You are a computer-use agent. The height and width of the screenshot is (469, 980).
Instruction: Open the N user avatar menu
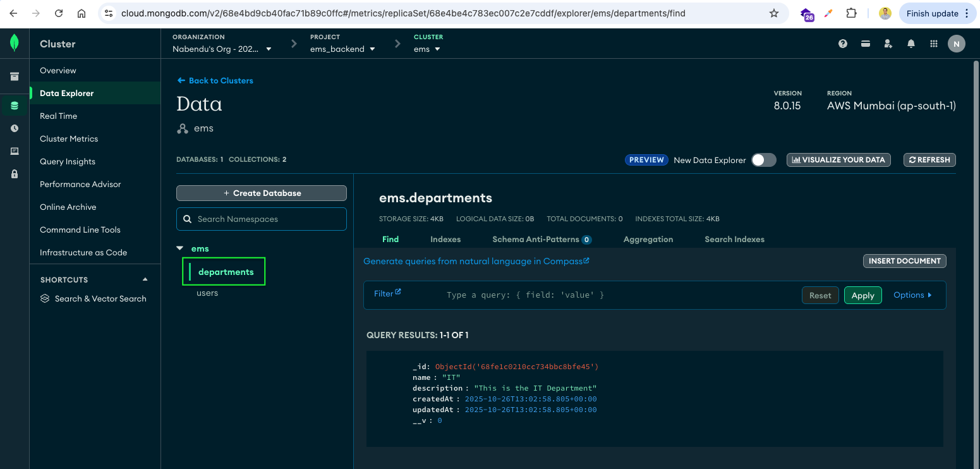pos(957,44)
